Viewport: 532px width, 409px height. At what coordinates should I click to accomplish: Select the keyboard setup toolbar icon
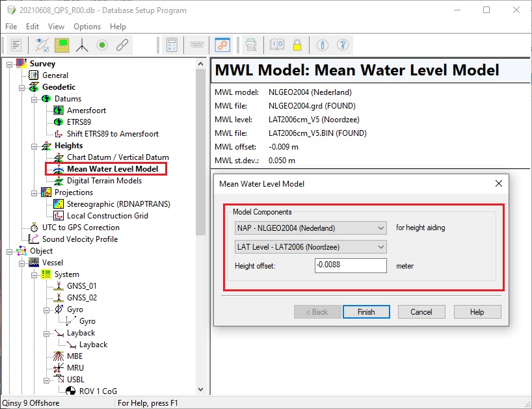(197, 46)
